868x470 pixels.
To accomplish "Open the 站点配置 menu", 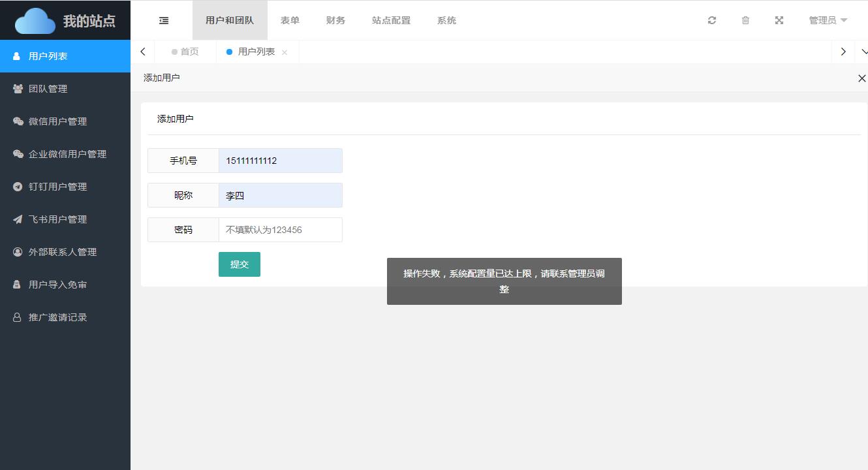I will coord(390,20).
